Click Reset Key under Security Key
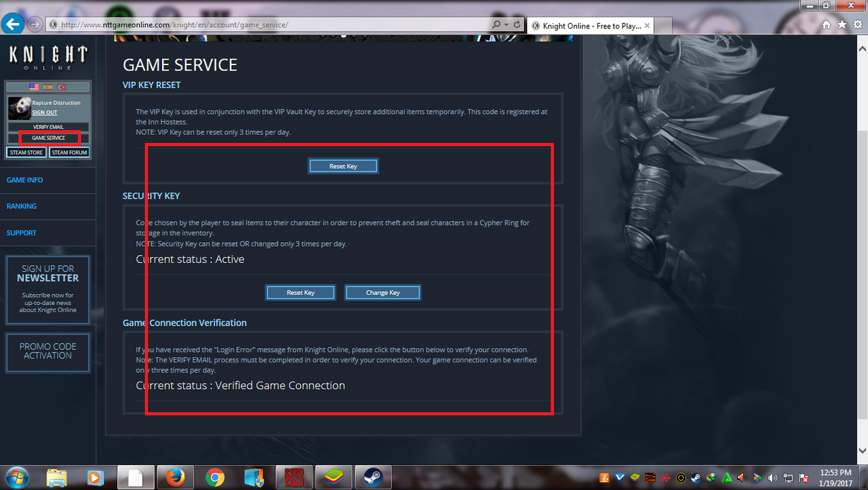 point(300,293)
